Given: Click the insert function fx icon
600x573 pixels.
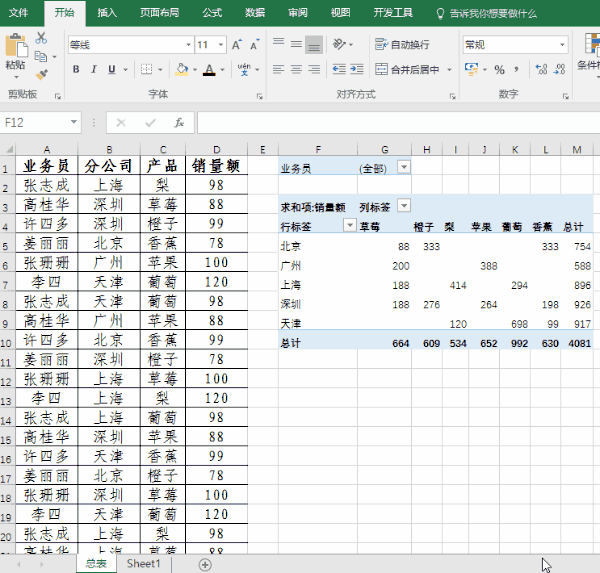Looking at the screenshot, I should click(179, 123).
